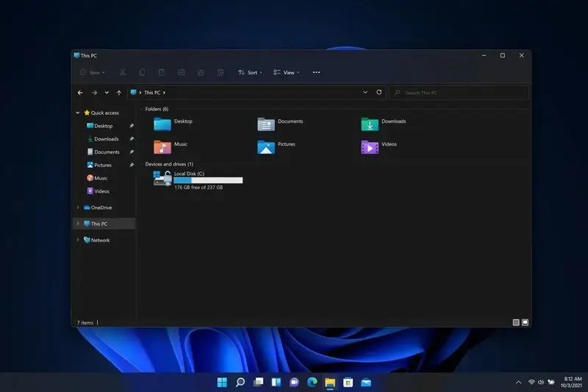Click pin icon next to sidebar Documents
This screenshot has width=588, height=392.
132,152
